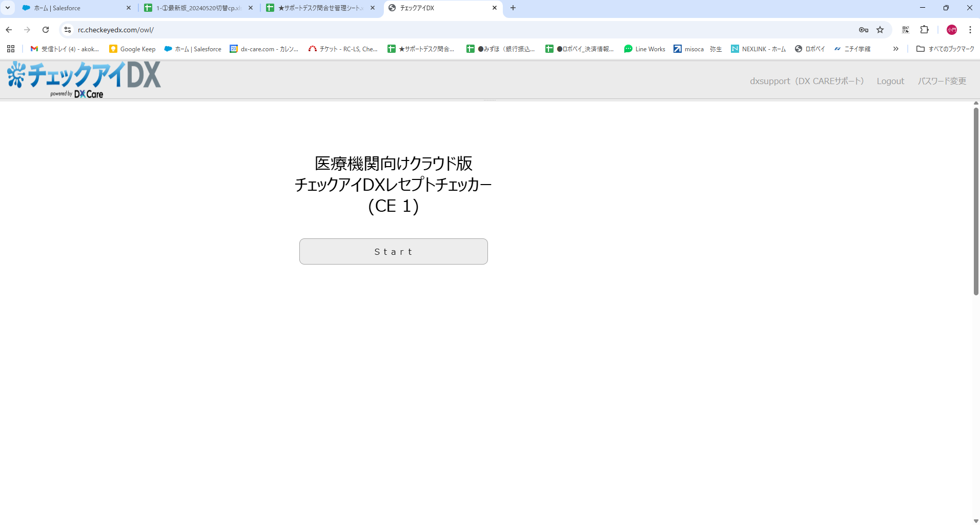
Task: Reload the current page
Action: tap(46, 30)
